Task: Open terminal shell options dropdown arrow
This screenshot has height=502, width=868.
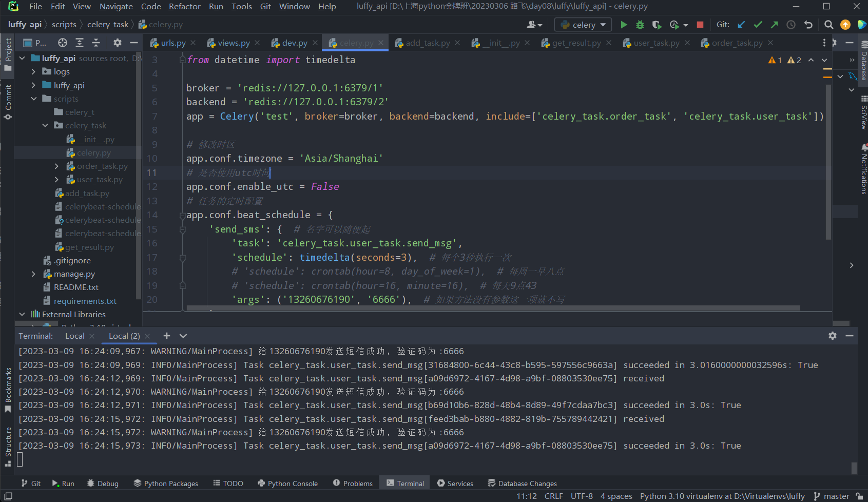Action: [x=183, y=336]
